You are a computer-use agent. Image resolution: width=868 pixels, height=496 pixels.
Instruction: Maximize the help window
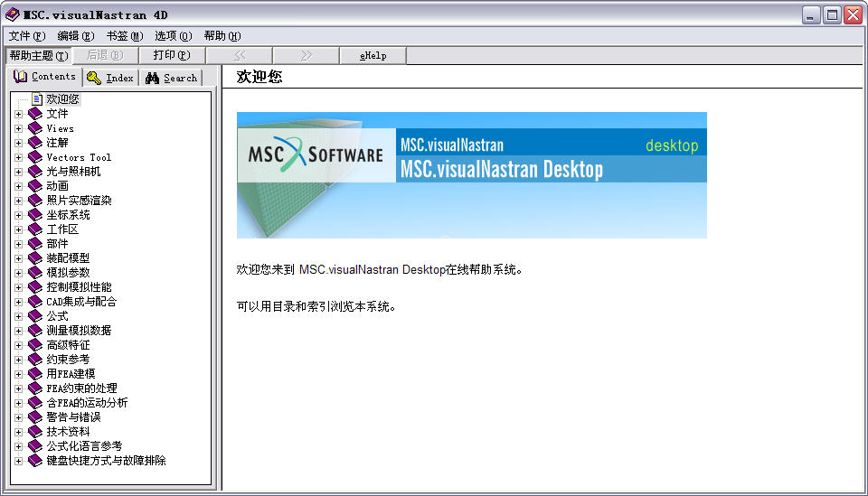point(832,15)
